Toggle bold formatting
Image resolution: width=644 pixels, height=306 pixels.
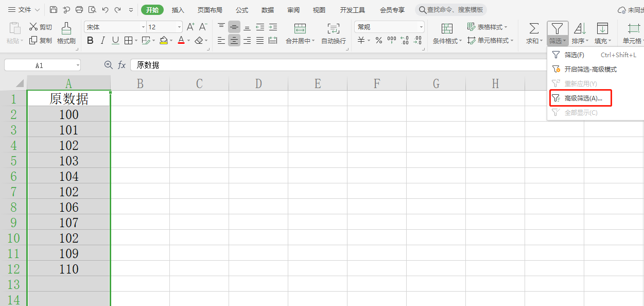pyautogui.click(x=90, y=40)
